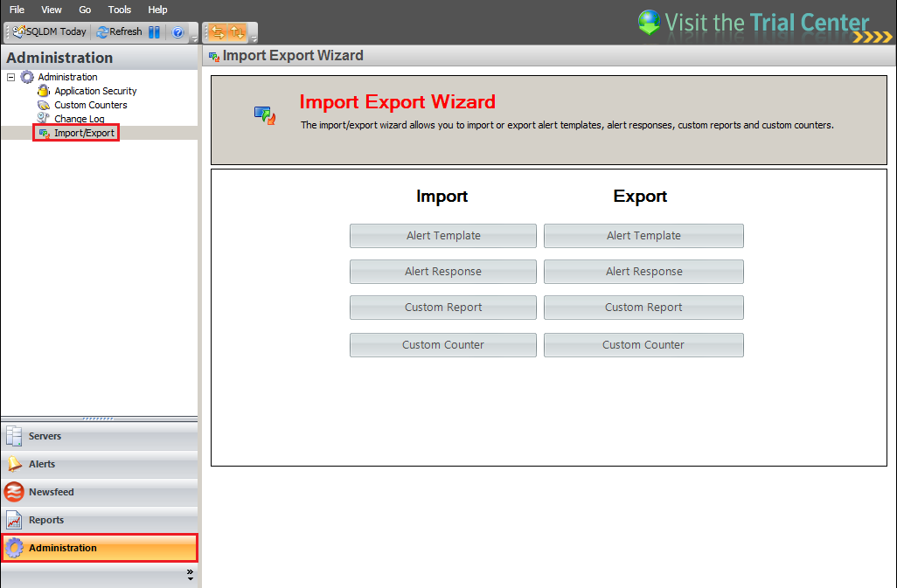Import an Alert Template
Viewport: 897px width, 588px height.
pyautogui.click(x=442, y=235)
